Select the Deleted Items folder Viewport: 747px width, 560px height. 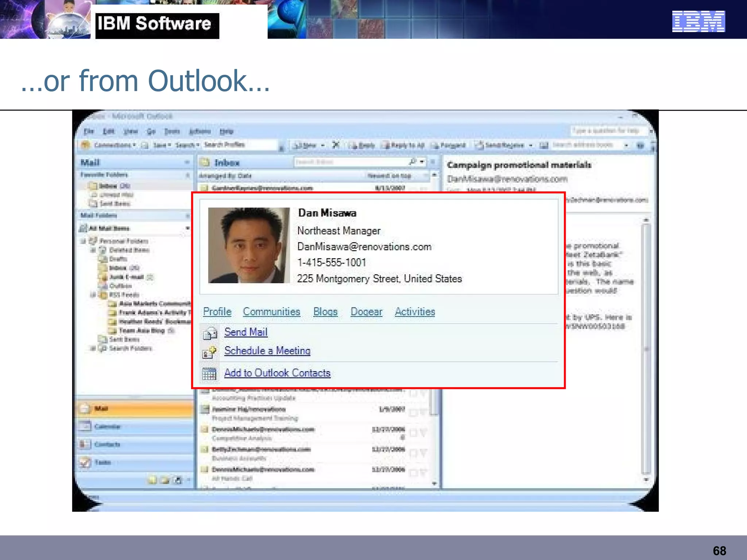[x=124, y=250]
